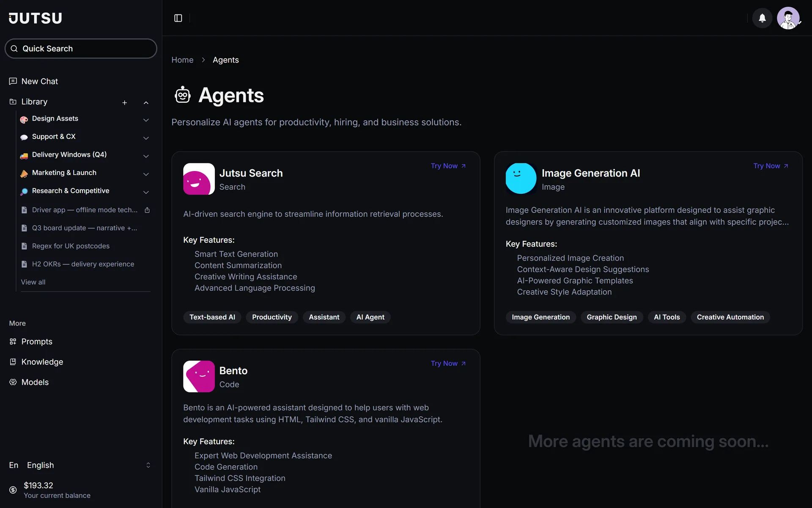This screenshot has width=812, height=508.
Task: Open notifications bell
Action: point(762,18)
